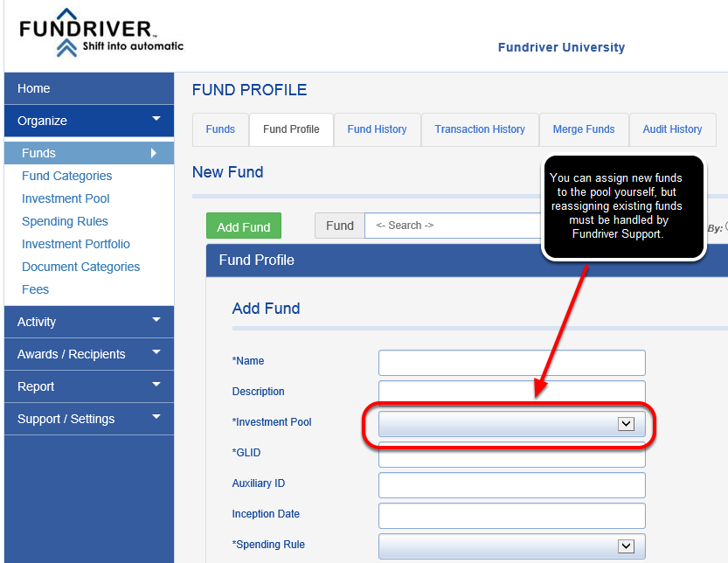Open the Audit History tab
This screenshot has width=728, height=563.
click(x=672, y=129)
